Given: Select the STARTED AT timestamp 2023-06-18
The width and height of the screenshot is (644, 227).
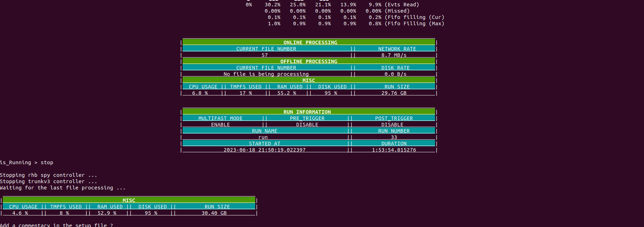Looking at the screenshot, I should (264, 150).
